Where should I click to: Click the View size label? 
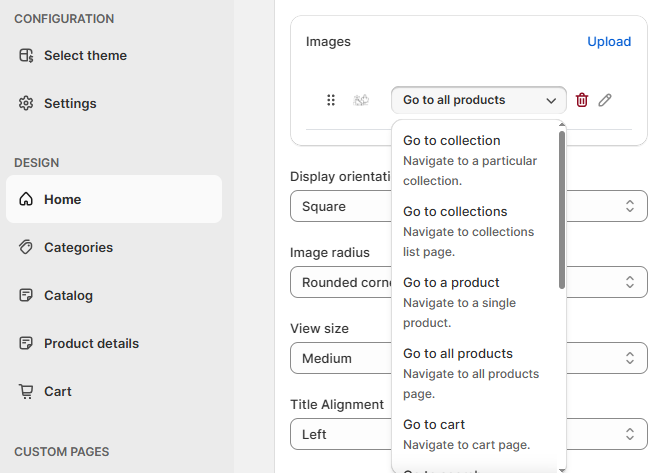click(x=319, y=328)
